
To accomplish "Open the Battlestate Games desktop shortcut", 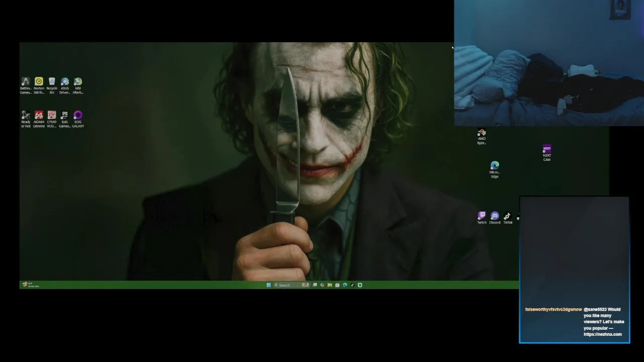I will [26, 85].
